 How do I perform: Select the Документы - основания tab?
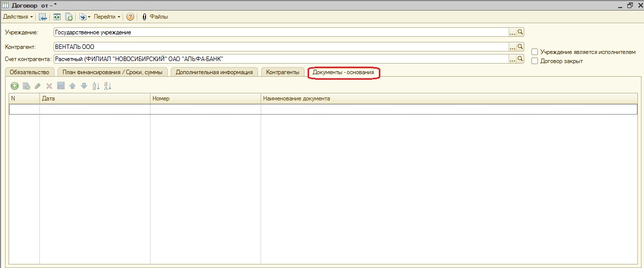[343, 73]
